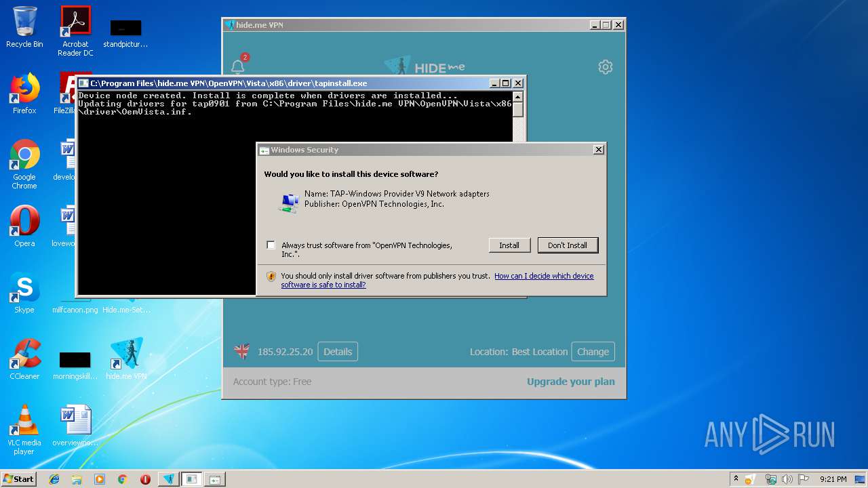Launch Firefox from desktop
Screen dimensions: 868x488
tap(24, 94)
